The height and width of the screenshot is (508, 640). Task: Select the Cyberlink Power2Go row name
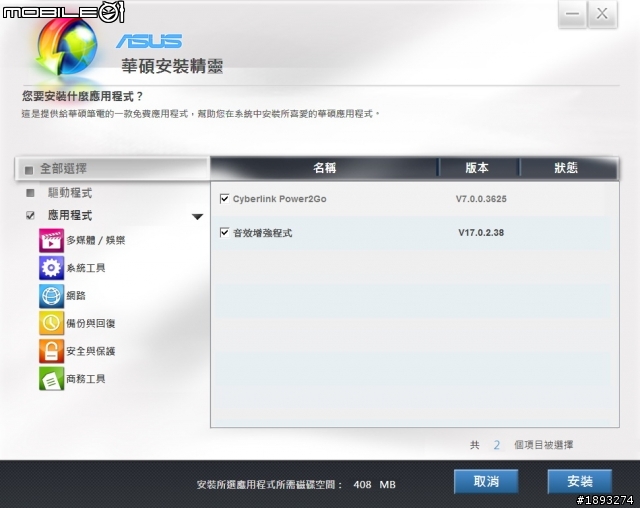tap(280, 199)
